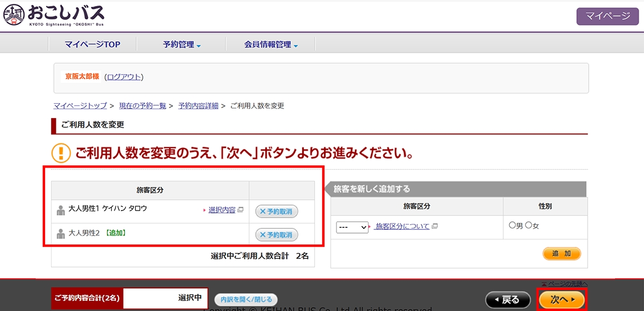This screenshot has width=644, height=311.
Task: Cancel reservation for 大人男性2 追加
Action: 276,235
